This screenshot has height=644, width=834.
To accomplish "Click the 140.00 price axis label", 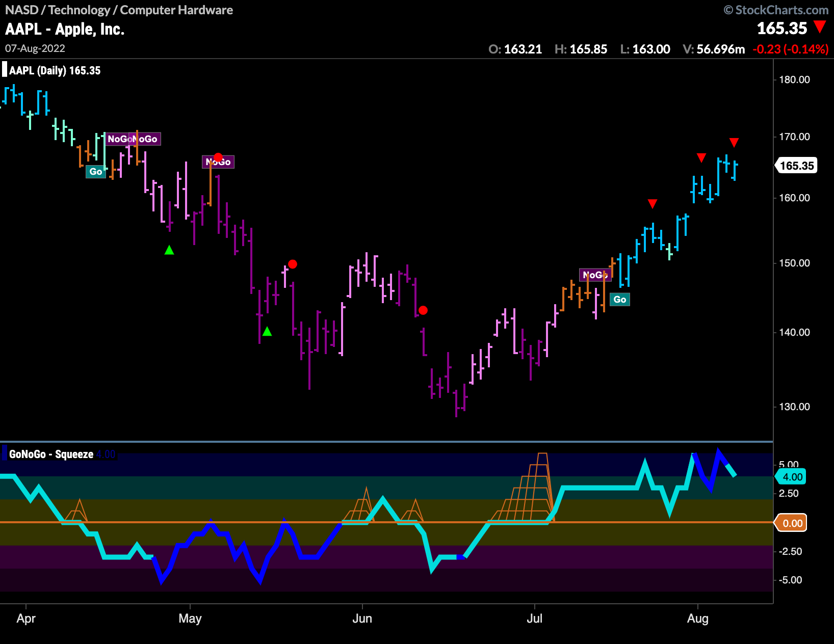I will (794, 332).
